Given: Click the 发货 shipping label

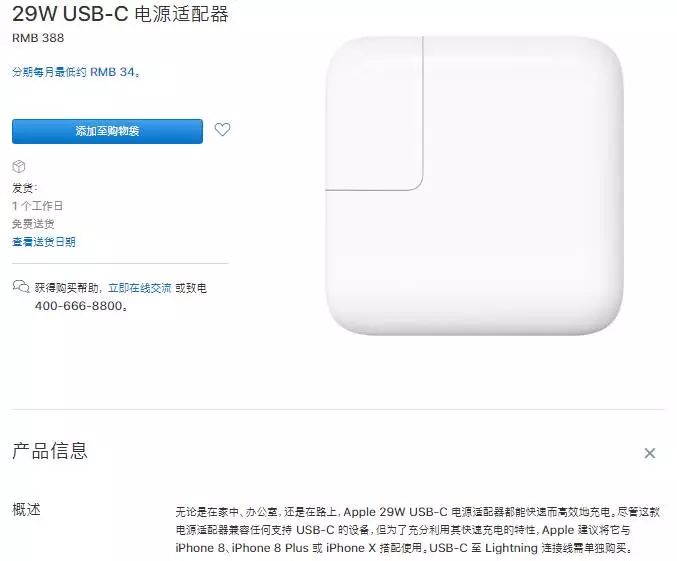Looking at the screenshot, I should 25,188.
